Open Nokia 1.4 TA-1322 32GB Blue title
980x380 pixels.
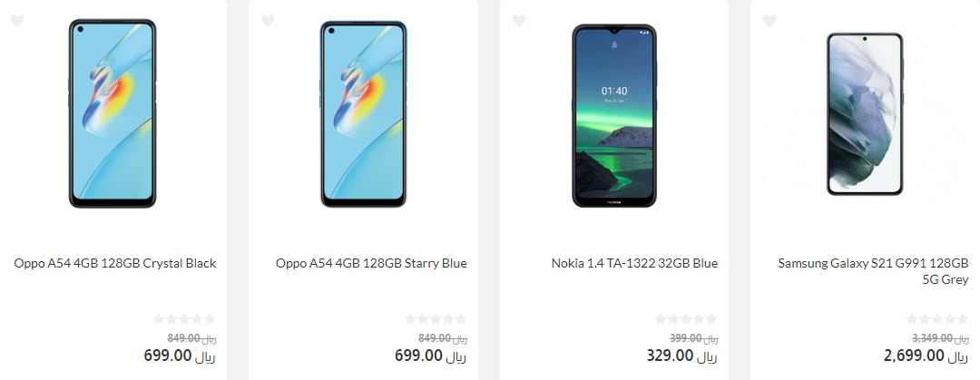pyautogui.click(x=634, y=263)
